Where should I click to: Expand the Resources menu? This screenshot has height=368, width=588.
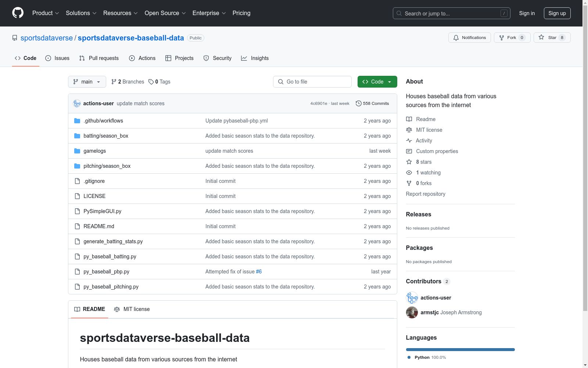tap(121, 13)
